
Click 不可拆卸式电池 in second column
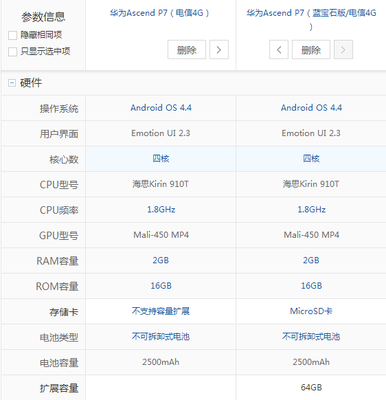coord(311,336)
